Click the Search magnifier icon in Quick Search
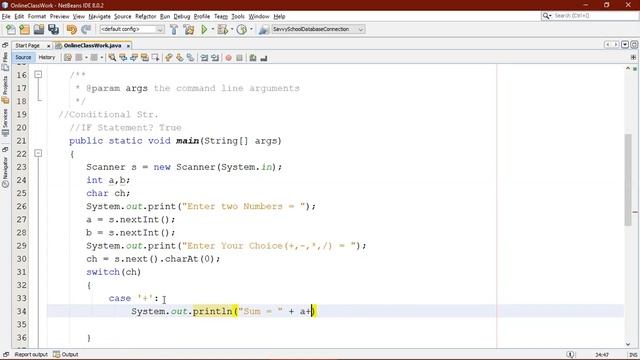The image size is (640, 360). [x=547, y=16]
